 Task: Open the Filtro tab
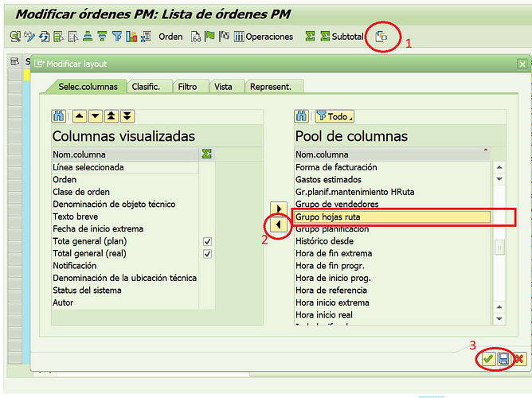(x=188, y=87)
